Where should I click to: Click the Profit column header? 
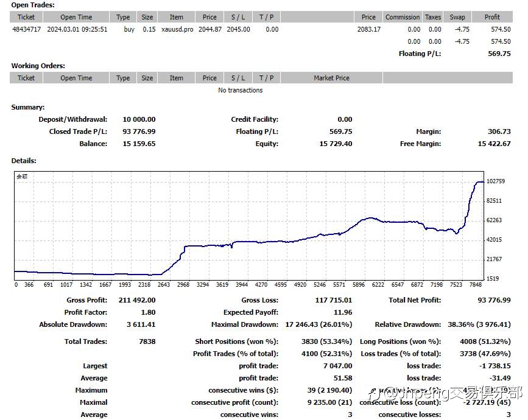coord(492,17)
